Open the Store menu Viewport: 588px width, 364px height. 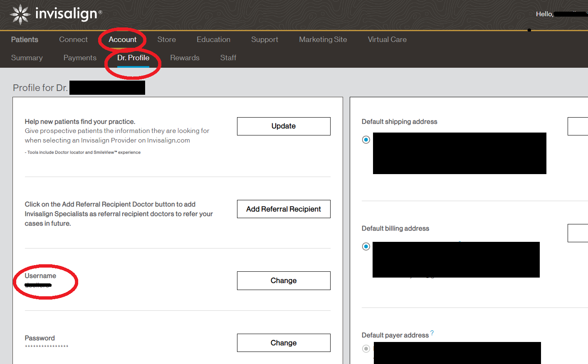tap(166, 39)
